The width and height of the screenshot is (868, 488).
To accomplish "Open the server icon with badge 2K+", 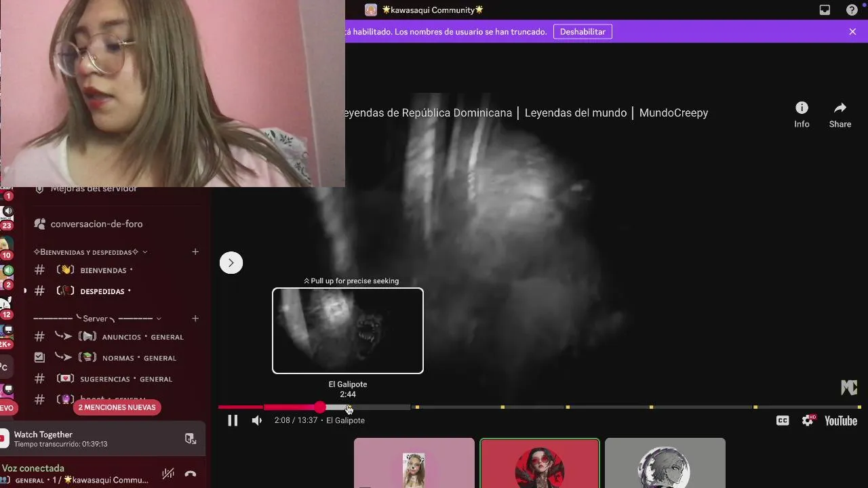I will click(x=7, y=336).
